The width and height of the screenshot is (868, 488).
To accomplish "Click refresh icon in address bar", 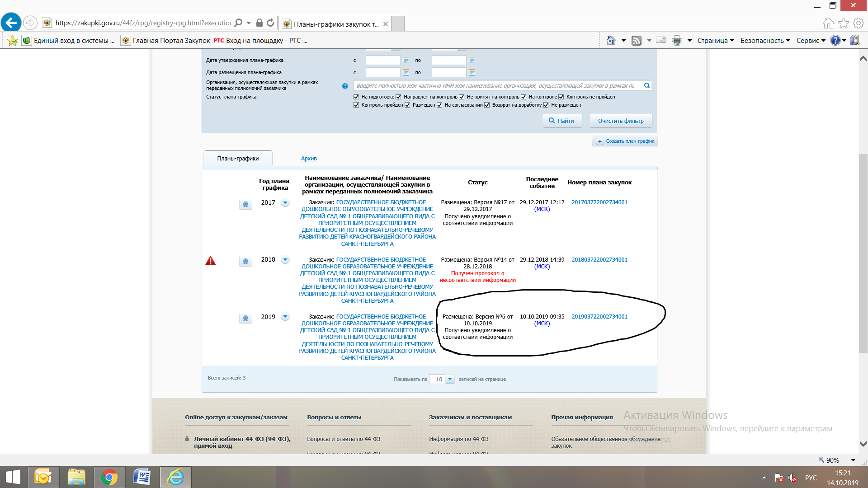I will [x=270, y=23].
